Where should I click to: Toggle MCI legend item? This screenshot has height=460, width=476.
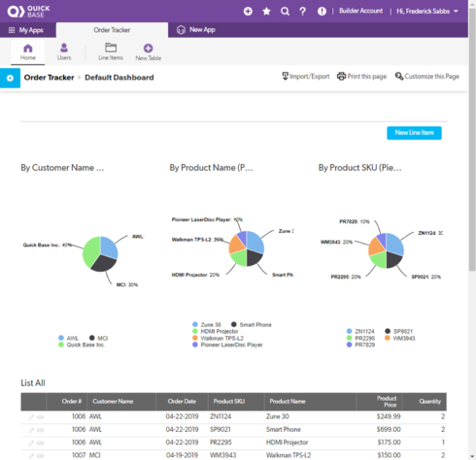click(99, 338)
